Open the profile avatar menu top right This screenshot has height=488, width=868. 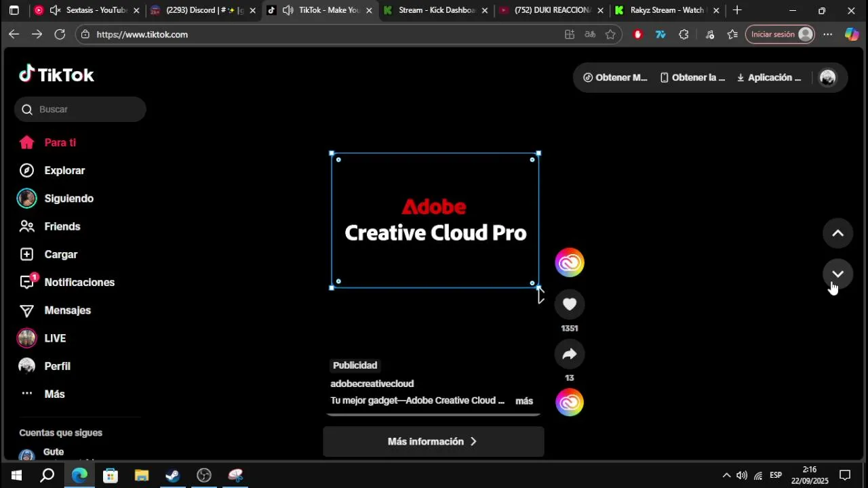coord(827,77)
